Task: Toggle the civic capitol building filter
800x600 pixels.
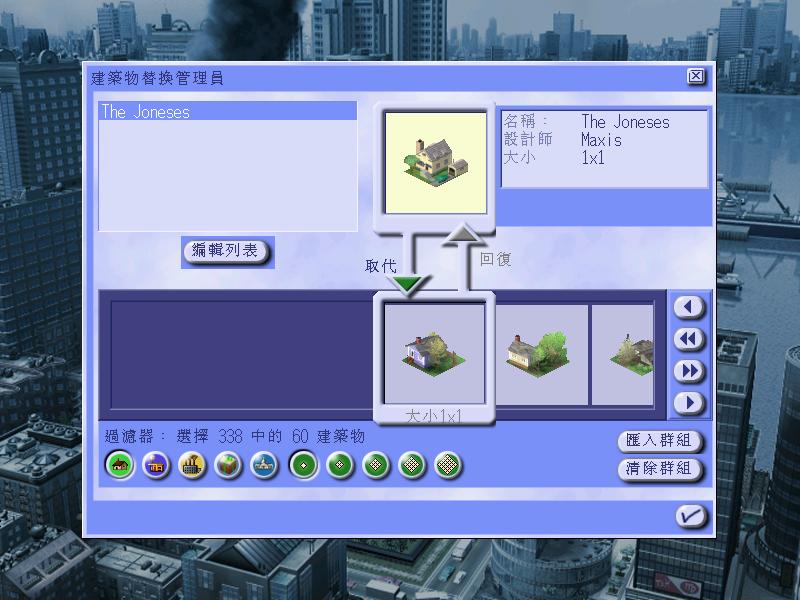Action: (x=264, y=465)
